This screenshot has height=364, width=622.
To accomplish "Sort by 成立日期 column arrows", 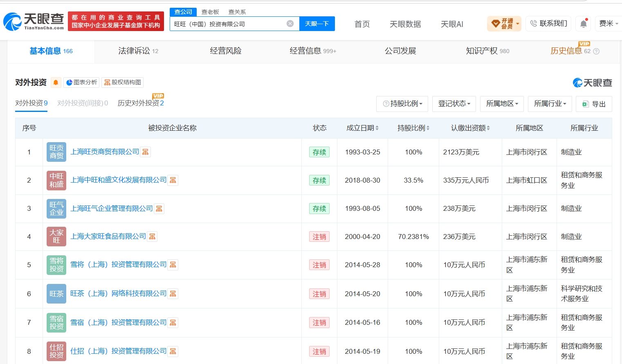I will point(377,128).
